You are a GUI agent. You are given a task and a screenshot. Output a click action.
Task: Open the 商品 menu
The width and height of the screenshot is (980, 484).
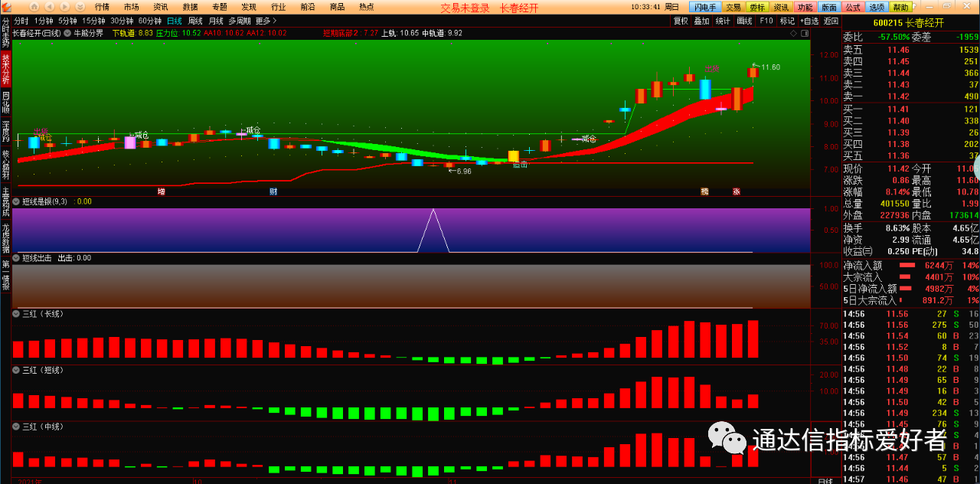tap(337, 7)
